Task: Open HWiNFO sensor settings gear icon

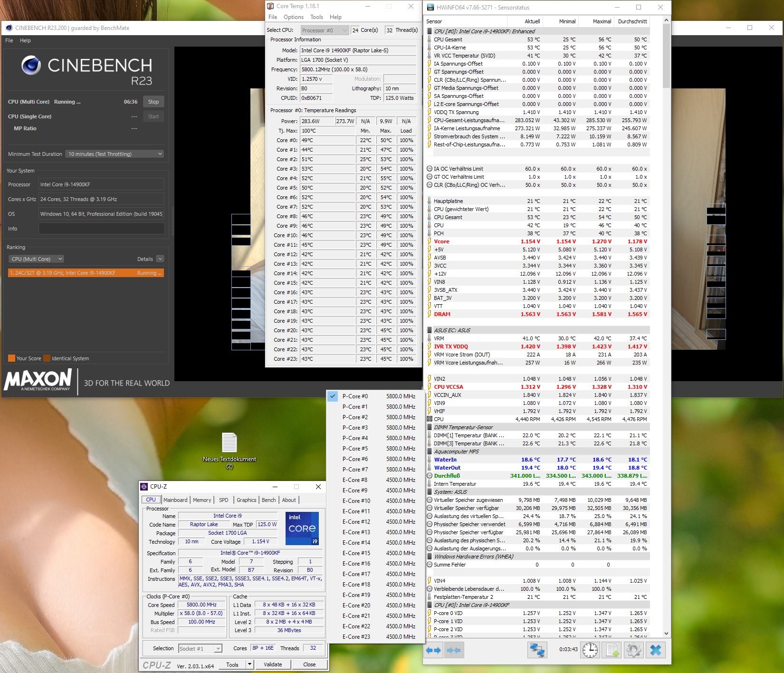Action: 634,650
